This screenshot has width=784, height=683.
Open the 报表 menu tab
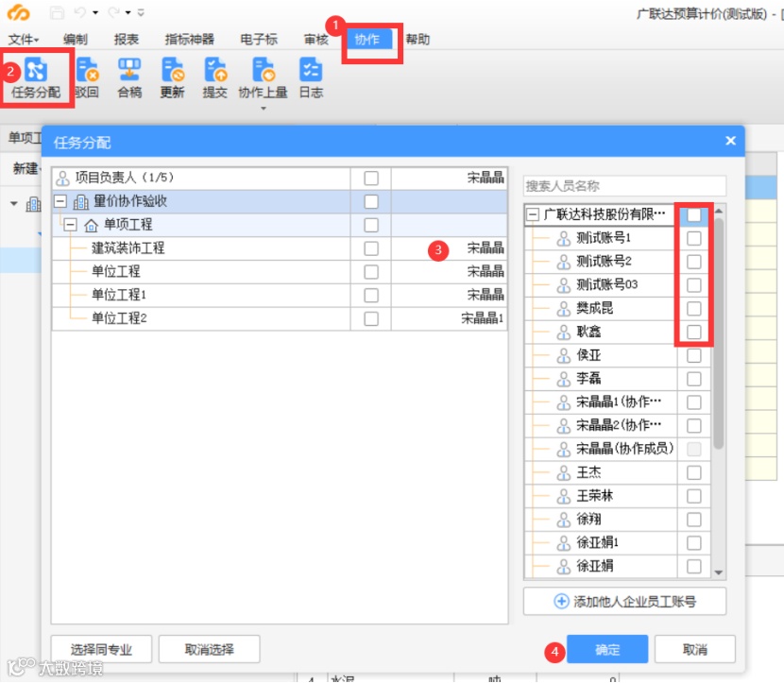pyautogui.click(x=126, y=40)
